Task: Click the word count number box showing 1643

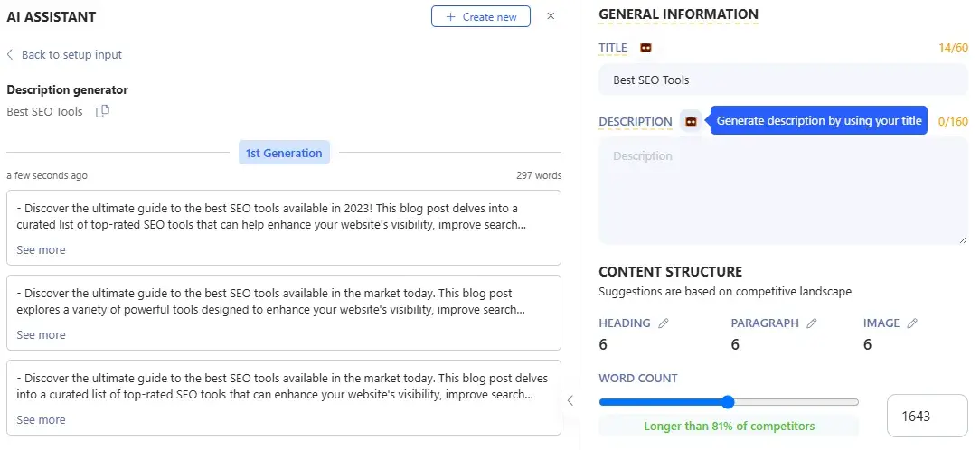Action: click(x=928, y=416)
